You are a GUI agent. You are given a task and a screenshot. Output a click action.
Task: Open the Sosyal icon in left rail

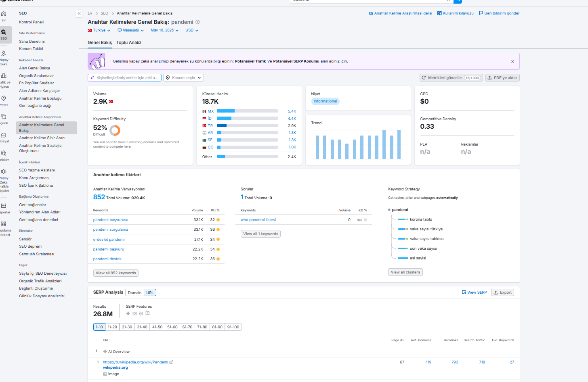(4, 135)
